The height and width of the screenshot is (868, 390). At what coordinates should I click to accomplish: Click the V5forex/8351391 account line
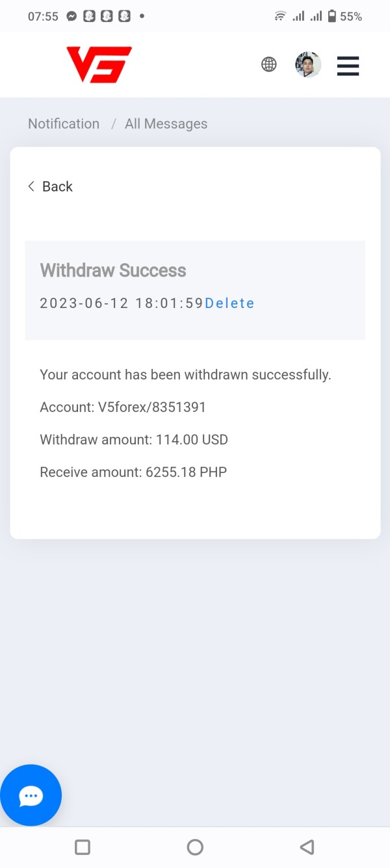point(123,407)
